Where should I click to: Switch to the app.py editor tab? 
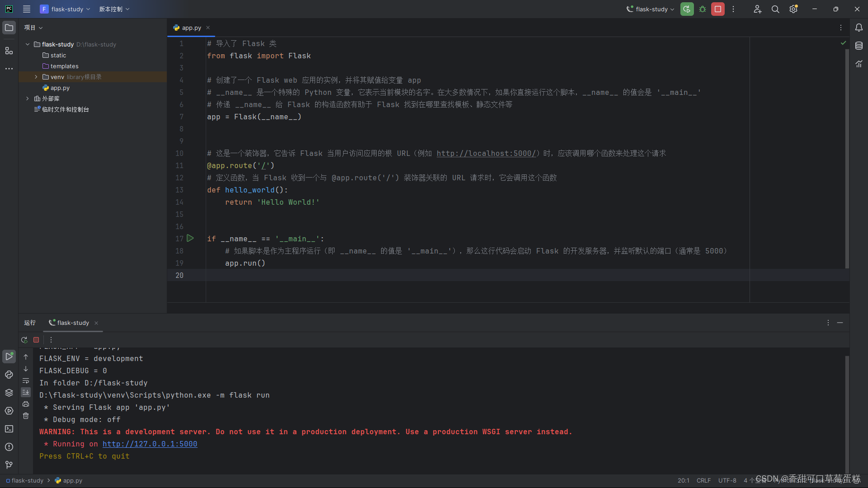coord(191,28)
